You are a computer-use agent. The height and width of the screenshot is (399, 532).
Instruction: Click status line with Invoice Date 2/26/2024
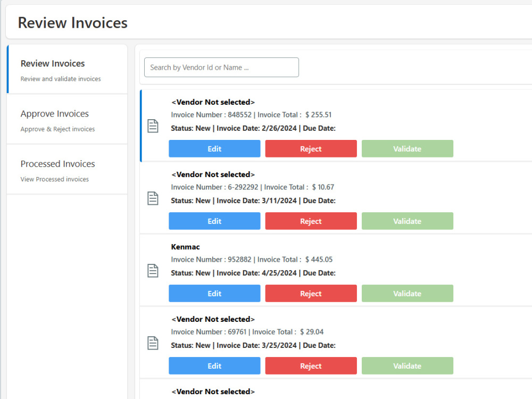253,128
